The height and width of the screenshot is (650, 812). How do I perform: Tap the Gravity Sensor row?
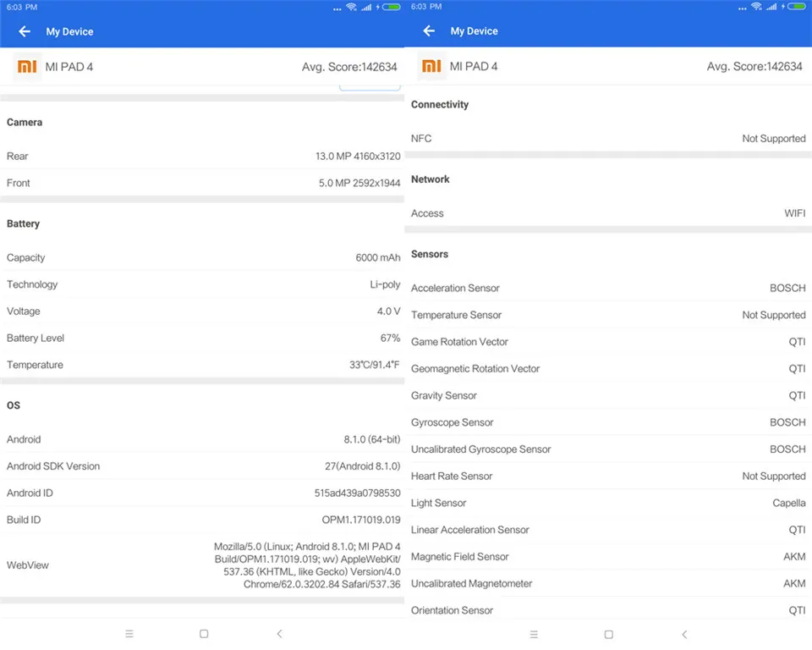[608, 395]
